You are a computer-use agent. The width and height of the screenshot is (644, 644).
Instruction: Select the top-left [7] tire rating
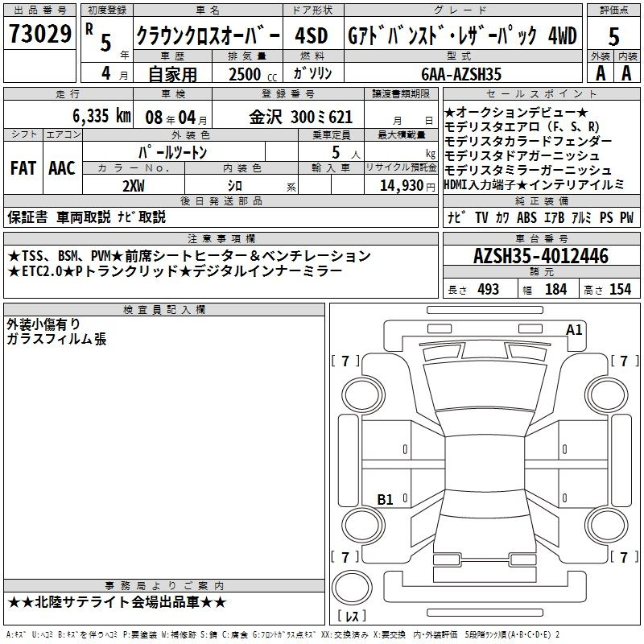345,360
